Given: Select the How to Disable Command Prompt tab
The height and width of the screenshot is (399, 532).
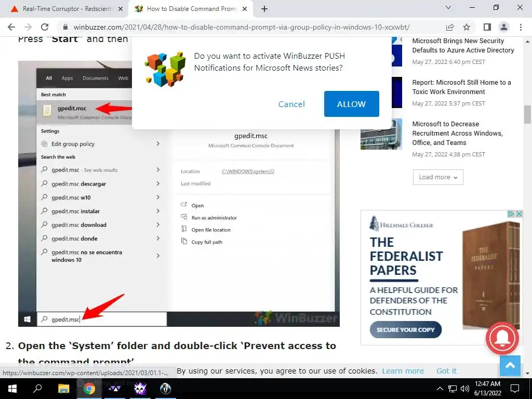Looking at the screenshot, I should 190,9.
